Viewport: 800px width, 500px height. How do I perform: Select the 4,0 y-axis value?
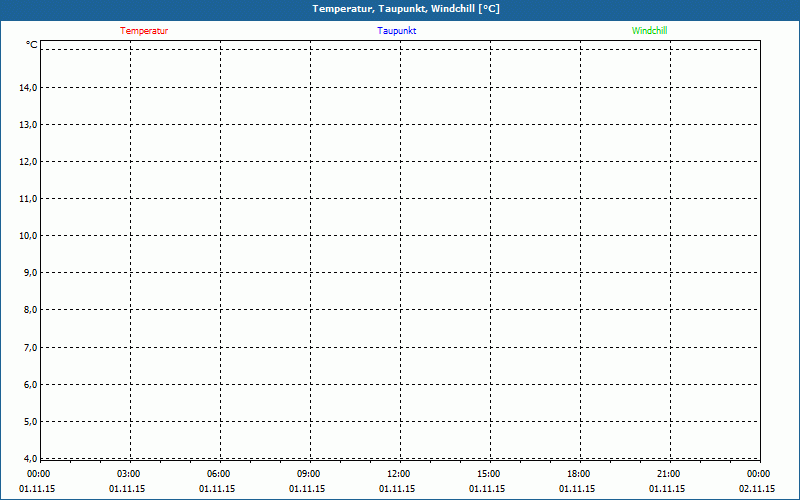pyautogui.click(x=30, y=458)
